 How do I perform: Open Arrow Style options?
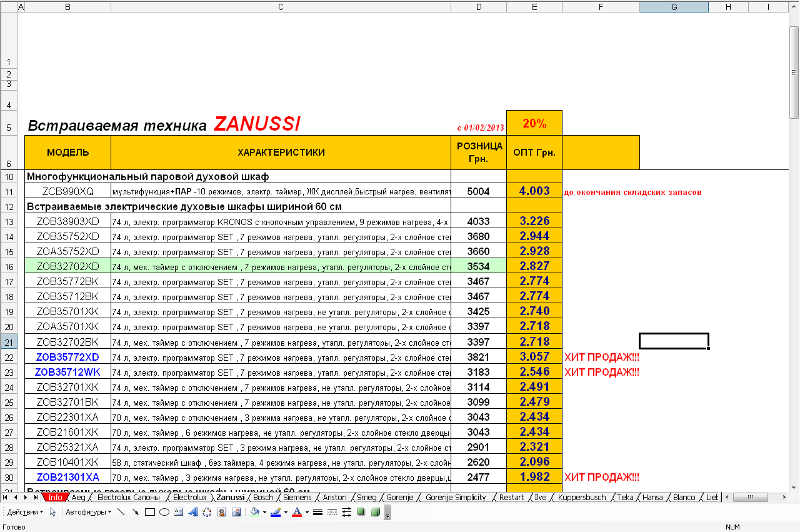point(346,512)
